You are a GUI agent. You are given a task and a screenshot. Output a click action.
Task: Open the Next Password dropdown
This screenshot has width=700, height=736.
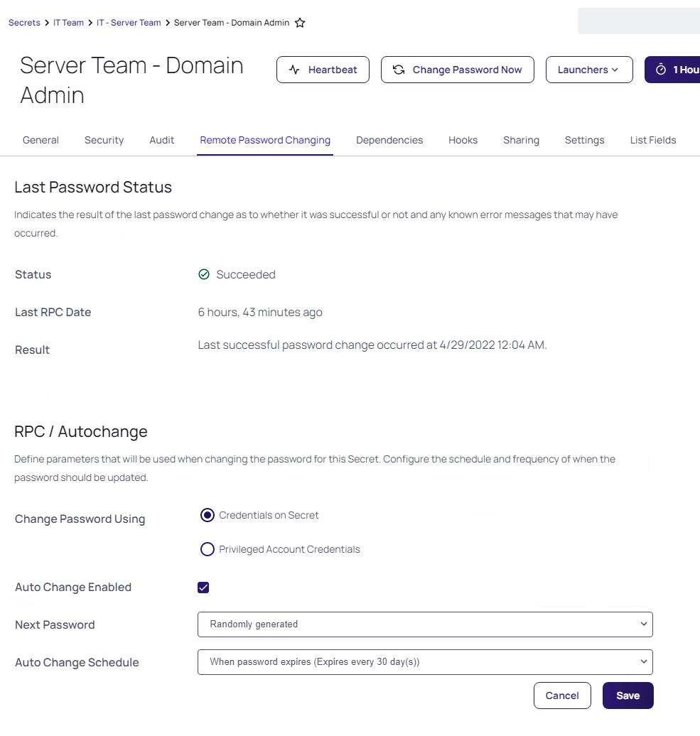[x=425, y=624]
